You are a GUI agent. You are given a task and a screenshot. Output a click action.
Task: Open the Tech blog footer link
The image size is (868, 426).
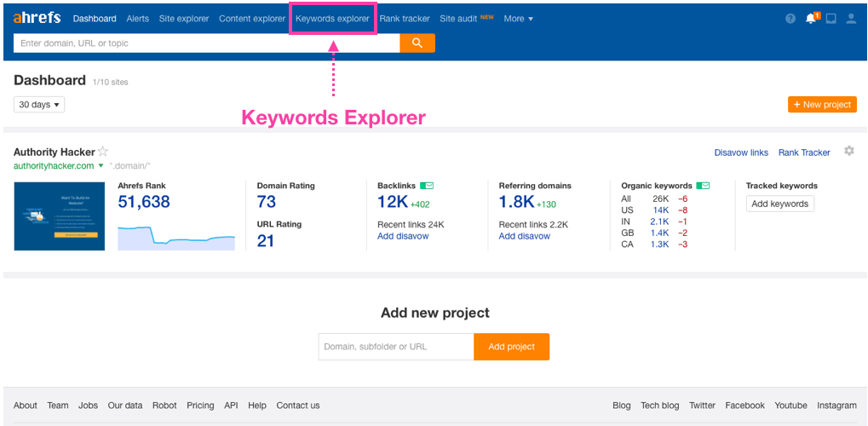point(660,406)
